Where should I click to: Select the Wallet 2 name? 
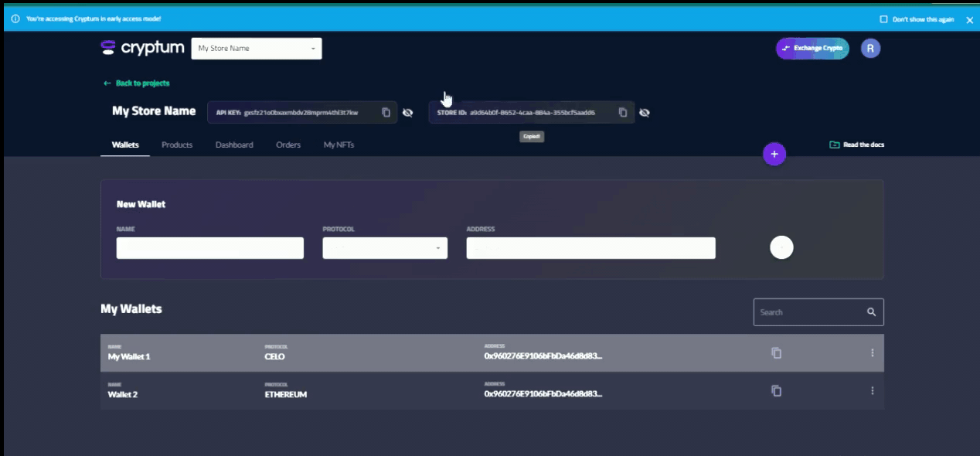pos(122,394)
